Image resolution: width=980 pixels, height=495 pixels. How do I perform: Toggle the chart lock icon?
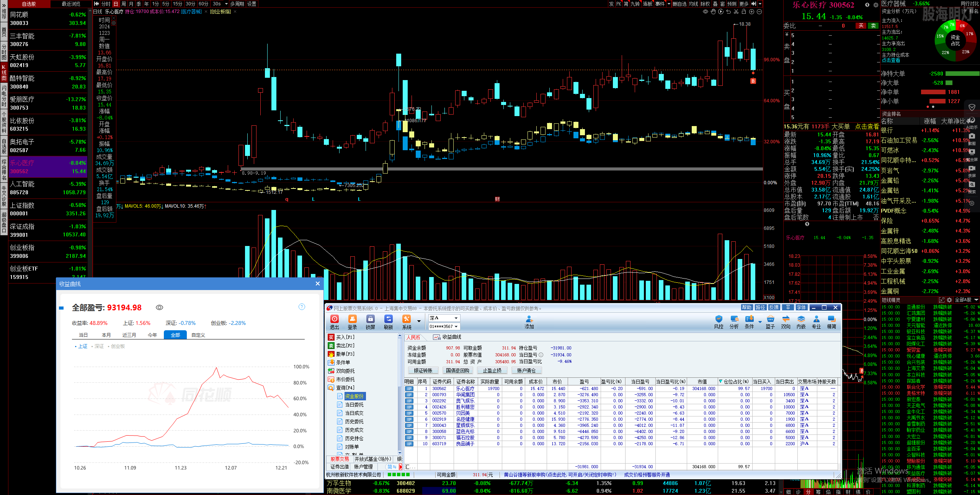pos(744,11)
